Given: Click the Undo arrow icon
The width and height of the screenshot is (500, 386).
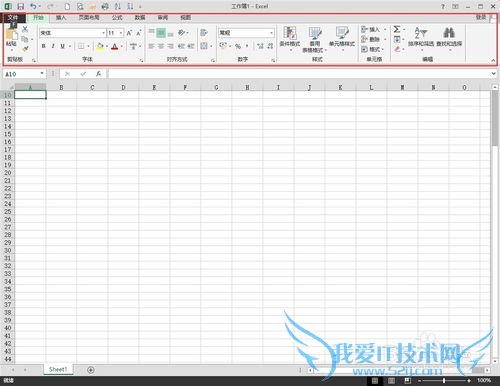Looking at the screenshot, I should [33, 6].
